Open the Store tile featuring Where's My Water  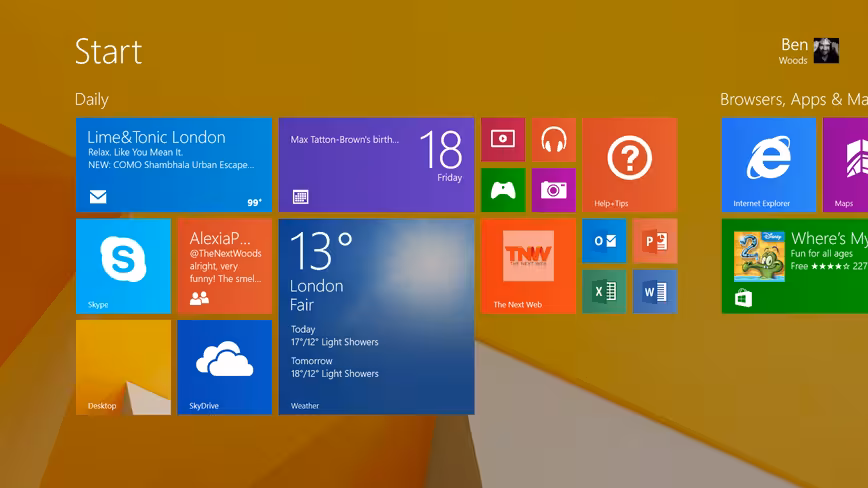tap(795, 266)
